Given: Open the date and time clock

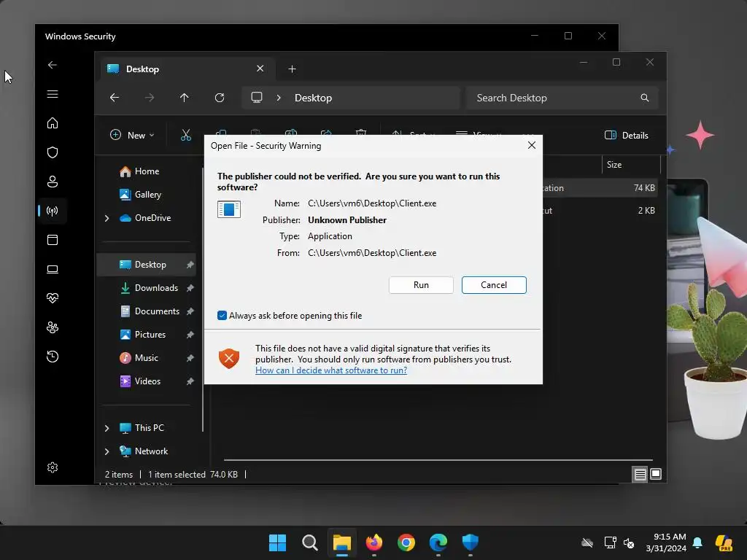Looking at the screenshot, I should [666, 542].
